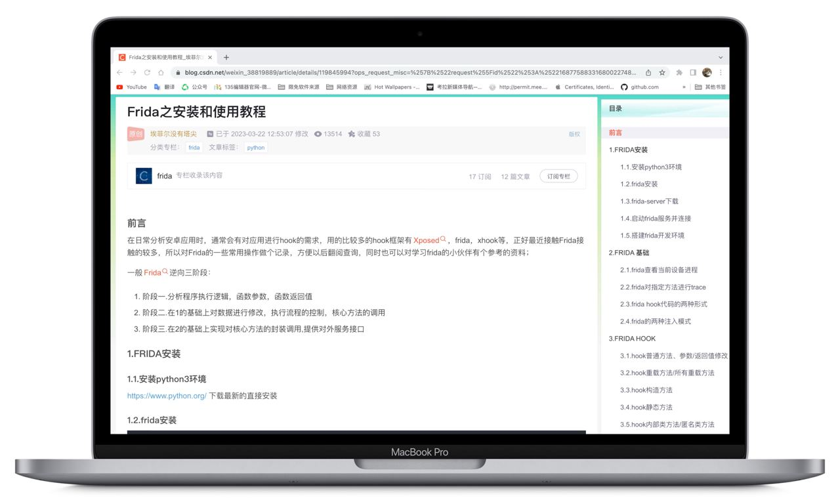This screenshot has width=840, height=504.
Task: Select 前言 in the table of contents
Action: coord(616,133)
